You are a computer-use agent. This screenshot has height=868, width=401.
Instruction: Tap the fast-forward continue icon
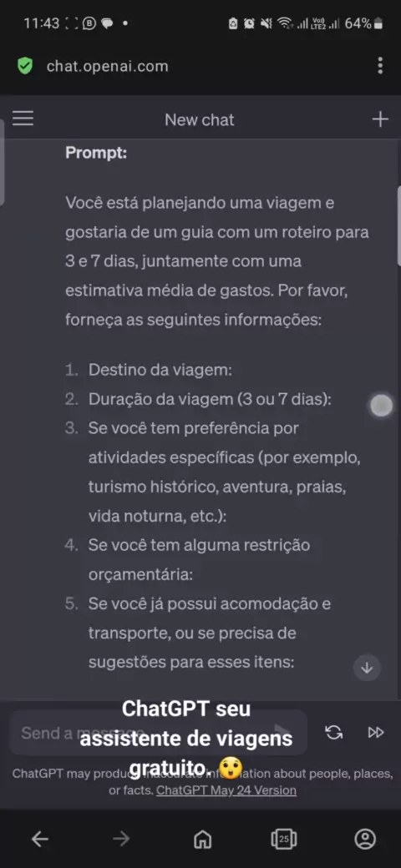pos(376,733)
